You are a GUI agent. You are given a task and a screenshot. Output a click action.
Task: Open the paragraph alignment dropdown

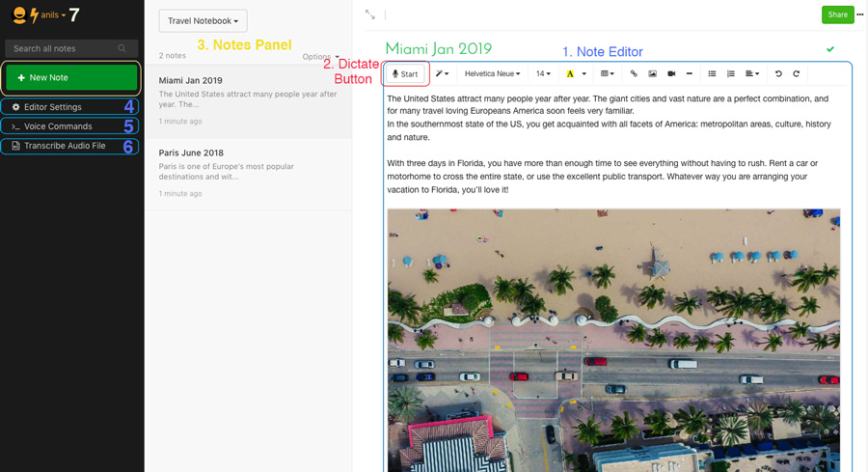click(751, 73)
